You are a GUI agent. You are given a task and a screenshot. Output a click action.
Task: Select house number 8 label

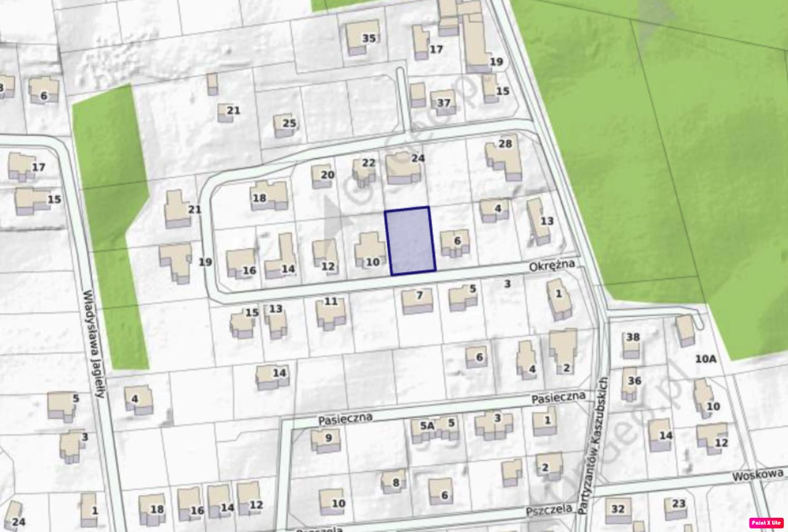[396, 482]
